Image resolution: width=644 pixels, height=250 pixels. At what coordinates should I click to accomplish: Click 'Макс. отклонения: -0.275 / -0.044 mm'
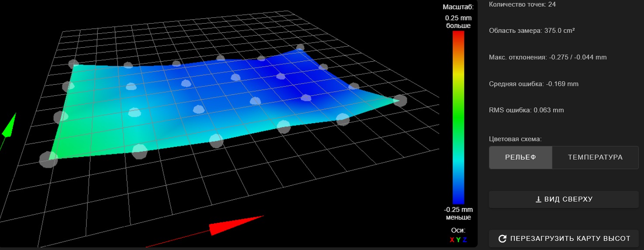click(x=548, y=57)
